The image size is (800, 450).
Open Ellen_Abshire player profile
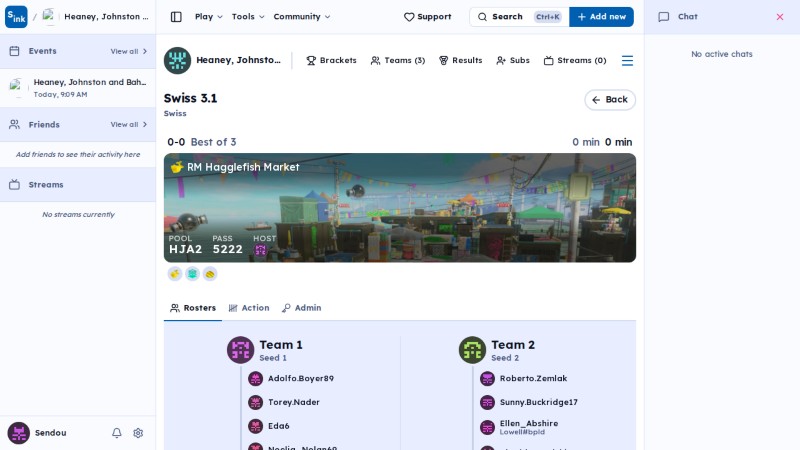(x=519, y=427)
